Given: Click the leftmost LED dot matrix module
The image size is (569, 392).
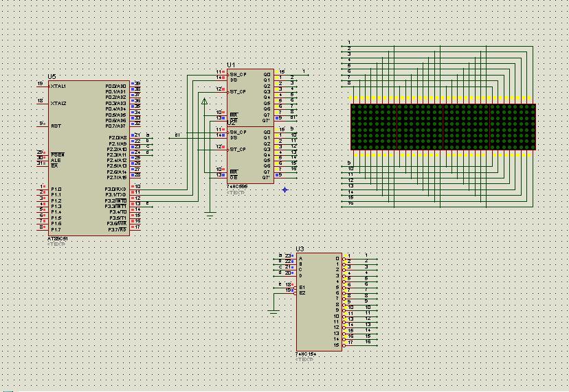Looking at the screenshot, I should pos(373,126).
